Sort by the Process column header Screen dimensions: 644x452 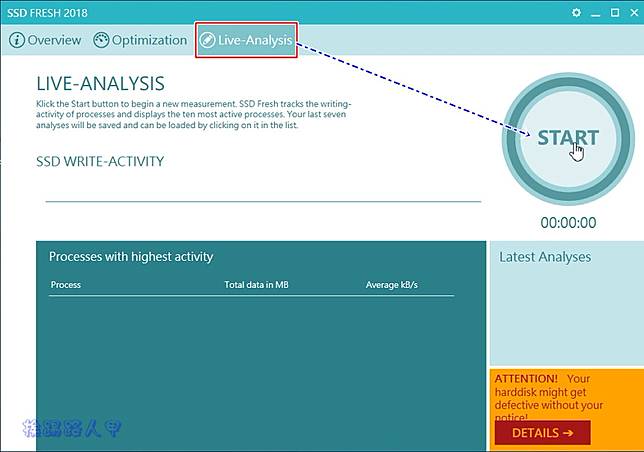tap(65, 285)
